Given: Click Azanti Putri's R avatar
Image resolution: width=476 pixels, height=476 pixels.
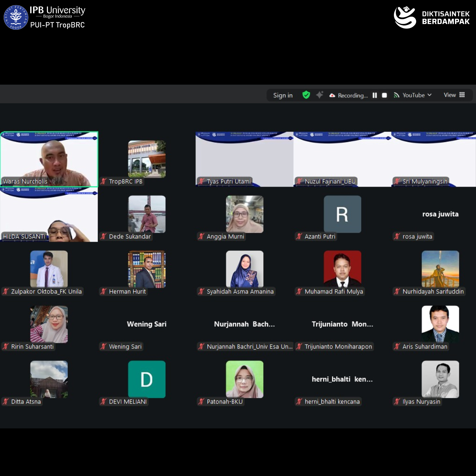Looking at the screenshot, I should click(342, 214).
